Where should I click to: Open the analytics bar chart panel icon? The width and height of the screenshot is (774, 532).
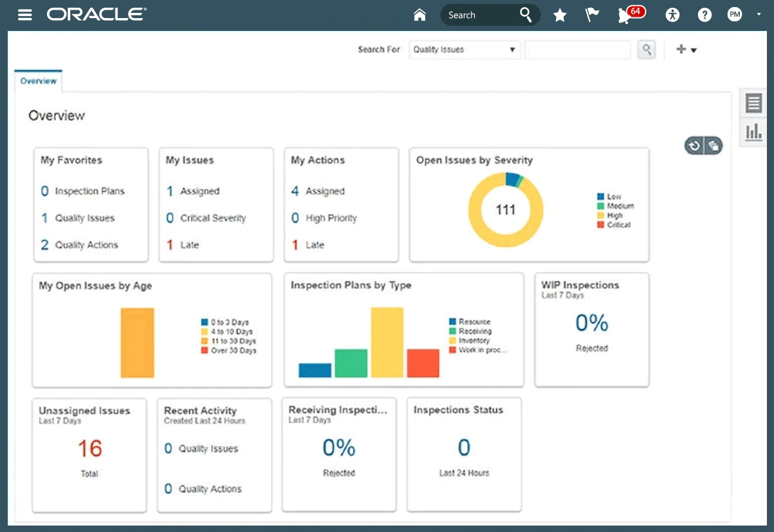(753, 132)
